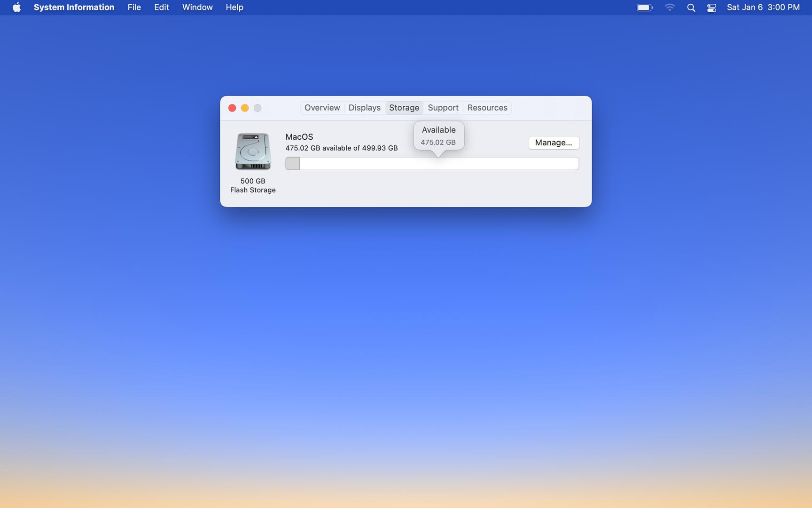Click the '500 GB' label
Image resolution: width=812 pixels, height=508 pixels.
pyautogui.click(x=253, y=181)
